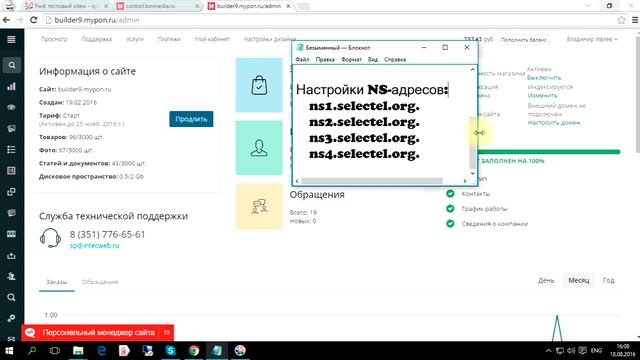The height and width of the screenshot is (360, 640).
Task: Go back with the browser arrow
Action: (6, 20)
